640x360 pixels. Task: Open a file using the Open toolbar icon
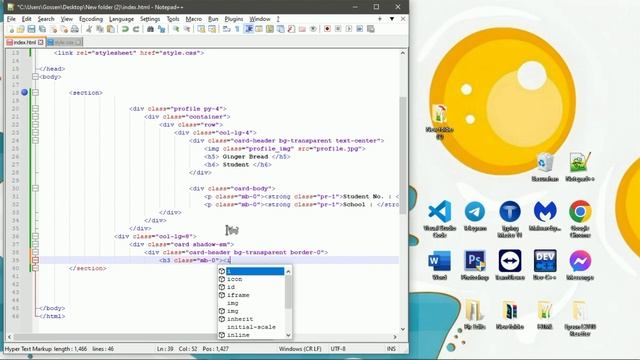click(x=20, y=29)
